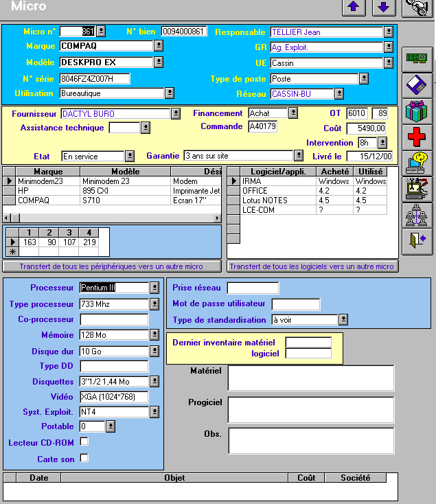The width and height of the screenshot is (436, 504).
Task: Click the purple floppy disk icon
Action: [417, 85]
